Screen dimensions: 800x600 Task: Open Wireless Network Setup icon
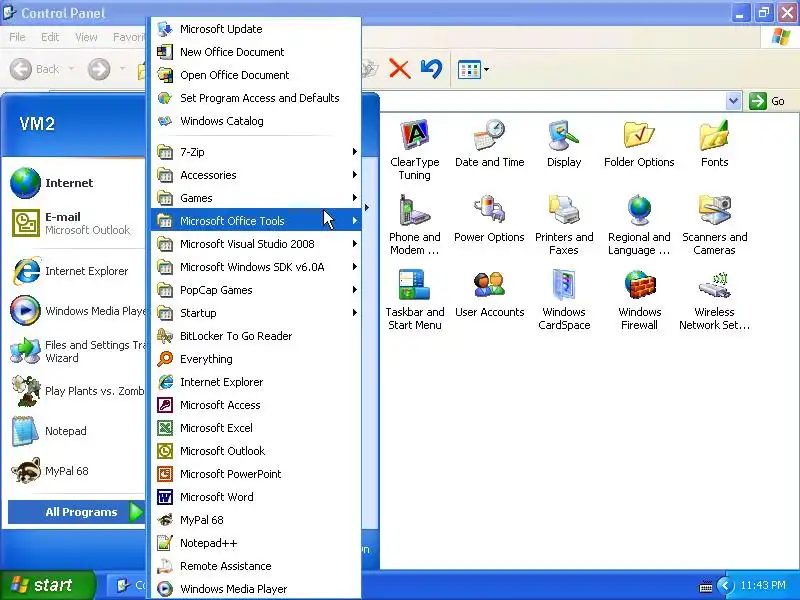pyautogui.click(x=714, y=299)
